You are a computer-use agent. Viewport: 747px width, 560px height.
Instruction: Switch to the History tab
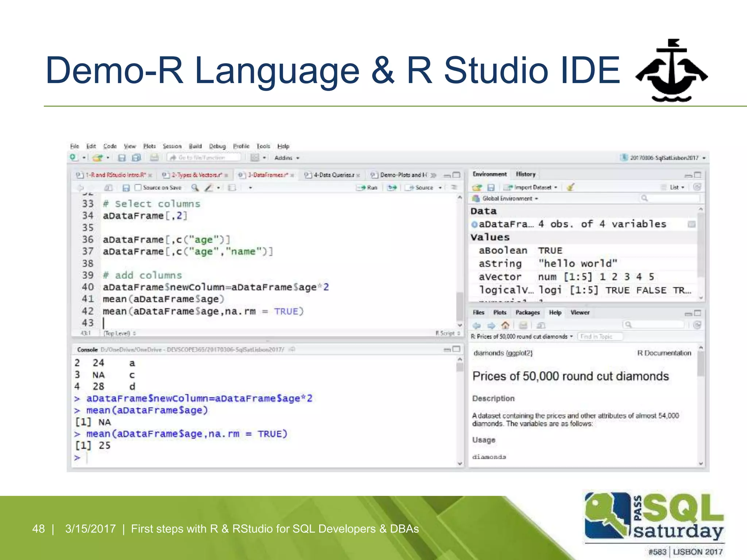526,174
